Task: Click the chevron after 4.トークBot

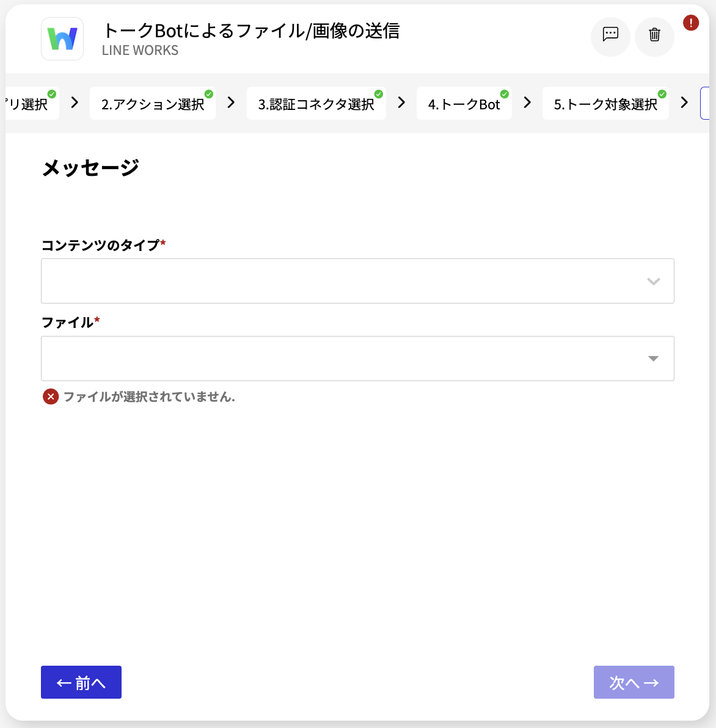Action: click(527, 103)
